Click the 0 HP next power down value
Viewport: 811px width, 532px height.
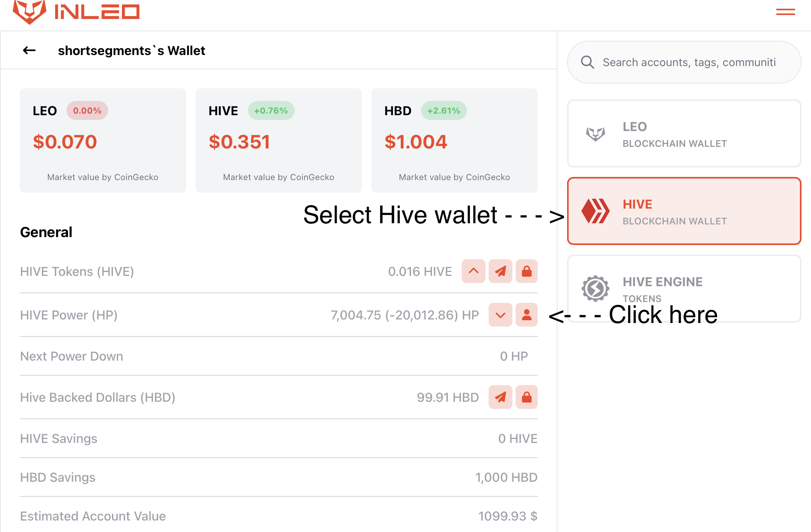pyautogui.click(x=514, y=356)
